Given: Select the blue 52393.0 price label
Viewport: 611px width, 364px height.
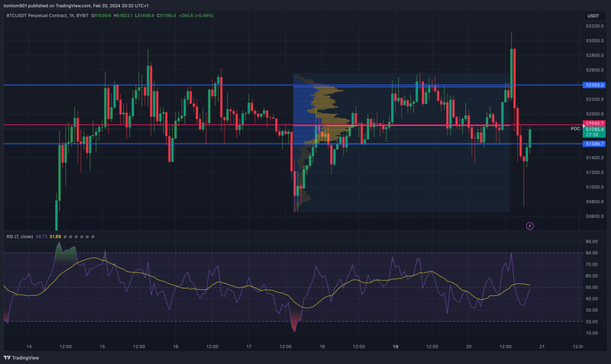Looking at the screenshot, I should pos(594,85).
